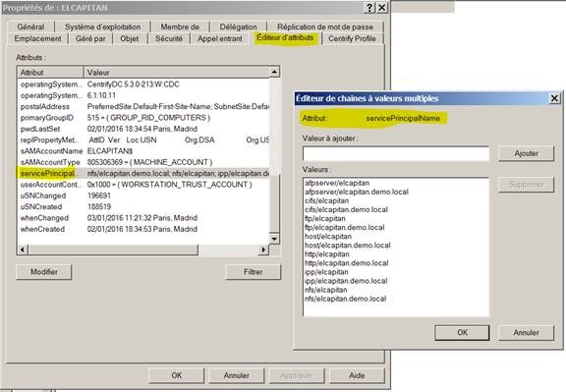566x392 pixels.
Task: Click scroll down arrow in attributes list
Action: tap(274, 239)
